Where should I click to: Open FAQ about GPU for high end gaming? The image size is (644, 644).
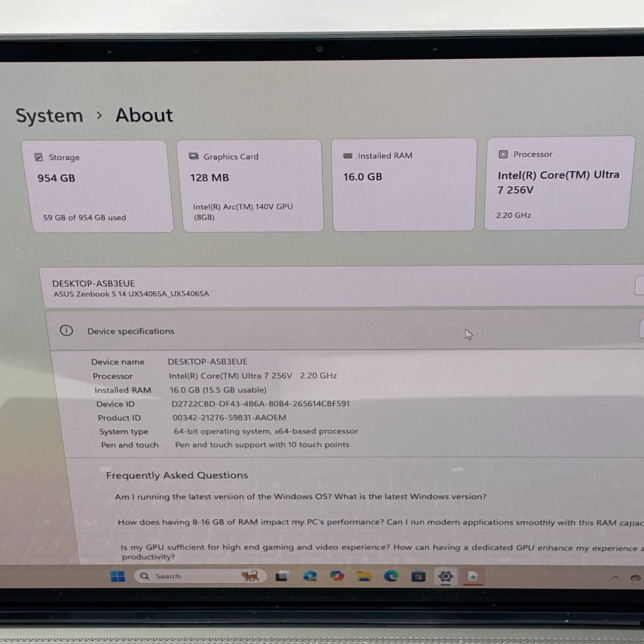click(382, 552)
